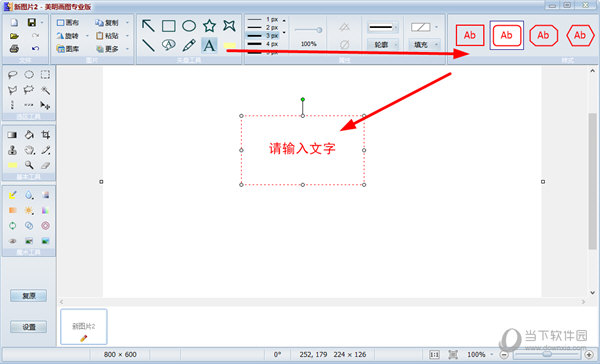Click the 设置 settings button
Screen dimensions: 600x364
pyautogui.click(x=29, y=327)
